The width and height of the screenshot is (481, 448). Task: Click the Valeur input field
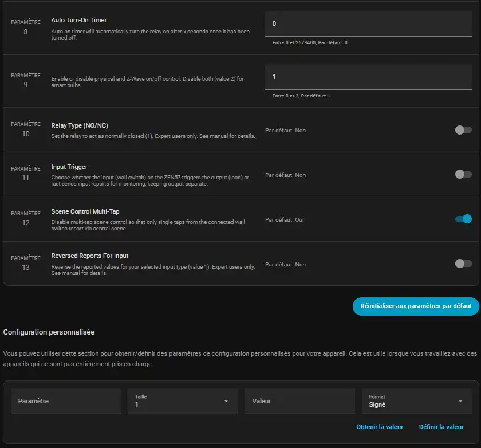click(x=300, y=401)
